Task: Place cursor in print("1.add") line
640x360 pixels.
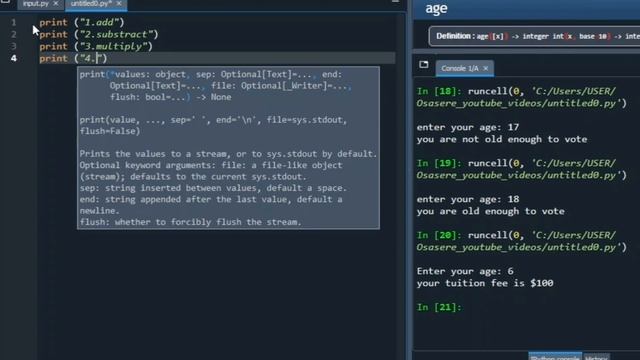Action: tap(82, 22)
